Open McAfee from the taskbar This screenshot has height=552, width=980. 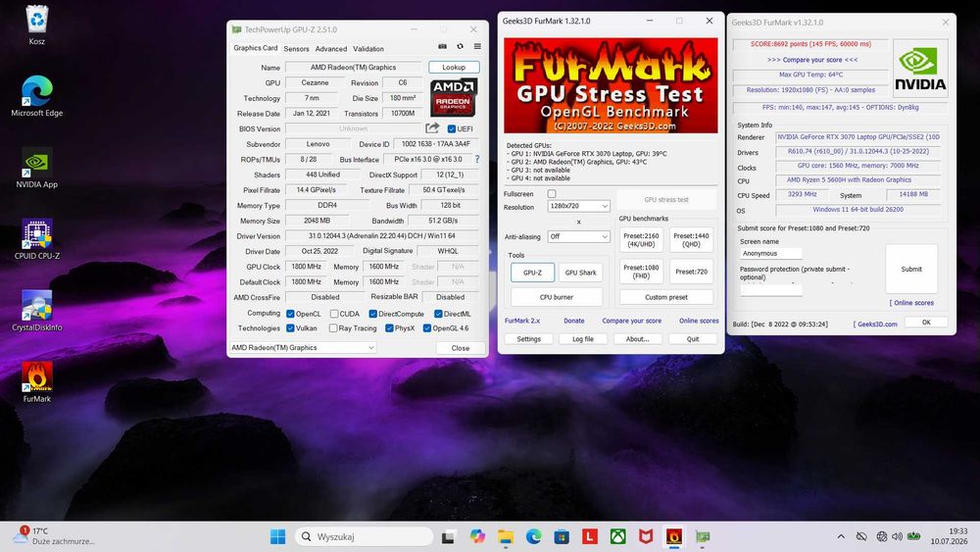[x=646, y=536]
